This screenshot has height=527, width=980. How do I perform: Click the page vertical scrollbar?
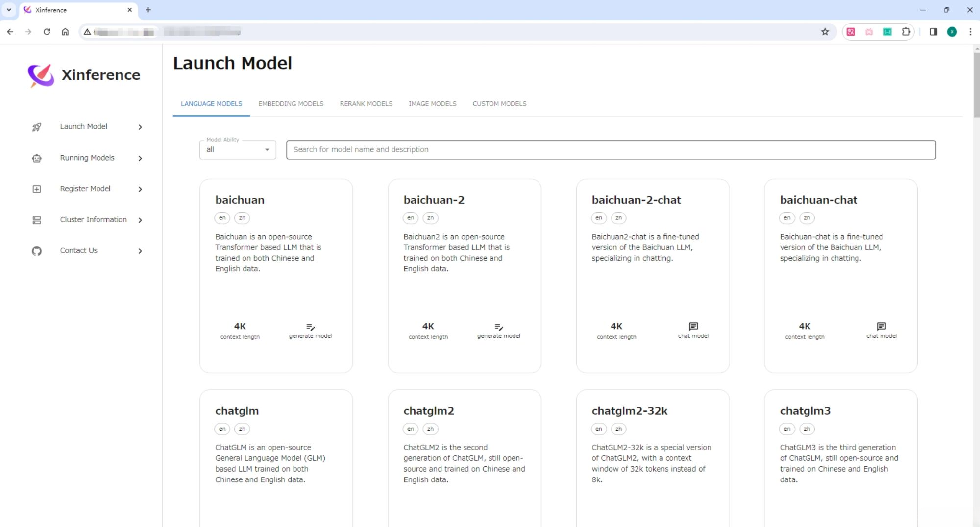click(976, 86)
